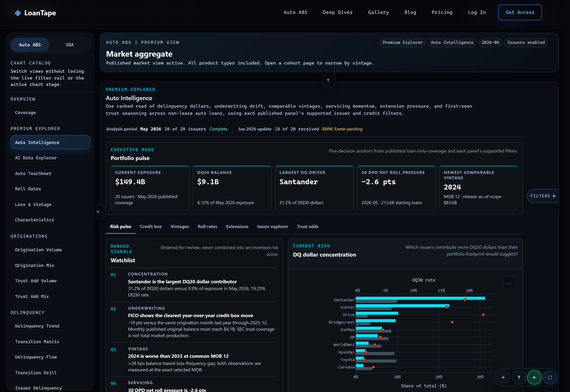The image size is (570, 392).
Task: Toggle fullscreen with floating frame icon
Action: tap(550, 377)
